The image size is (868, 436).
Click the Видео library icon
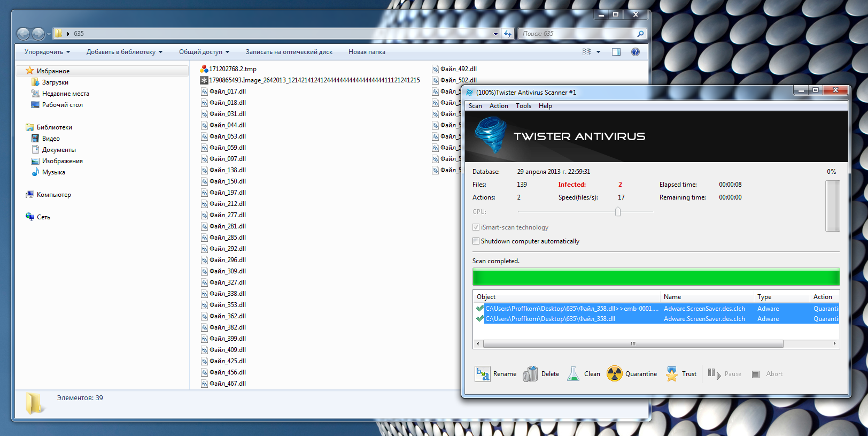pos(35,139)
